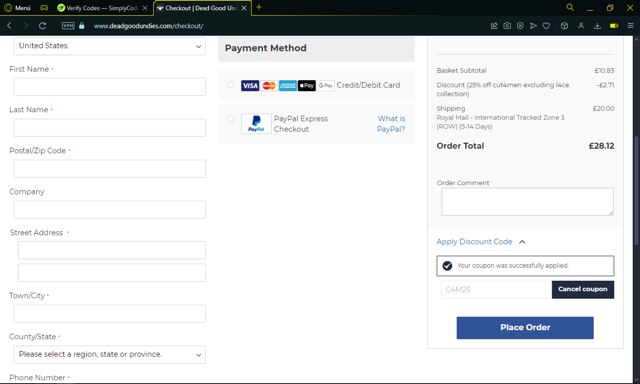Click the first Street Address line field
The height and width of the screenshot is (384, 640).
pos(112,250)
